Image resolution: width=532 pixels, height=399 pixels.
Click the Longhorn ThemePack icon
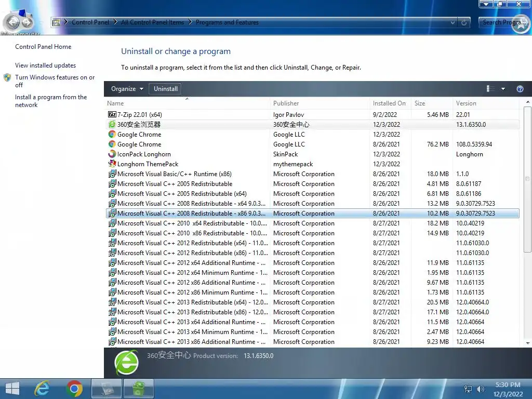[112, 164]
